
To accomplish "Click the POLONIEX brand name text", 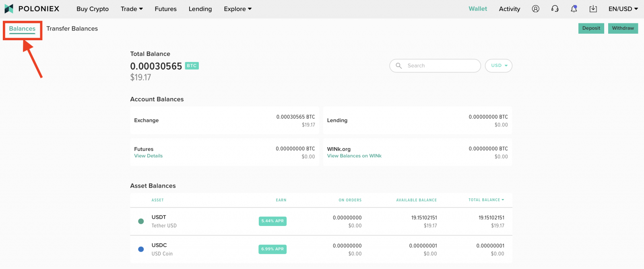I will tap(39, 9).
